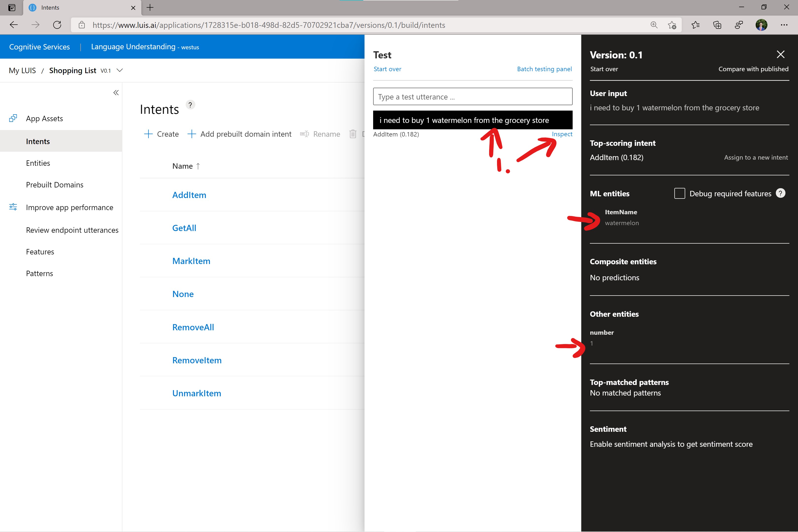Open Review endpoint utterances page
This screenshot has height=532, width=798.
pos(72,230)
